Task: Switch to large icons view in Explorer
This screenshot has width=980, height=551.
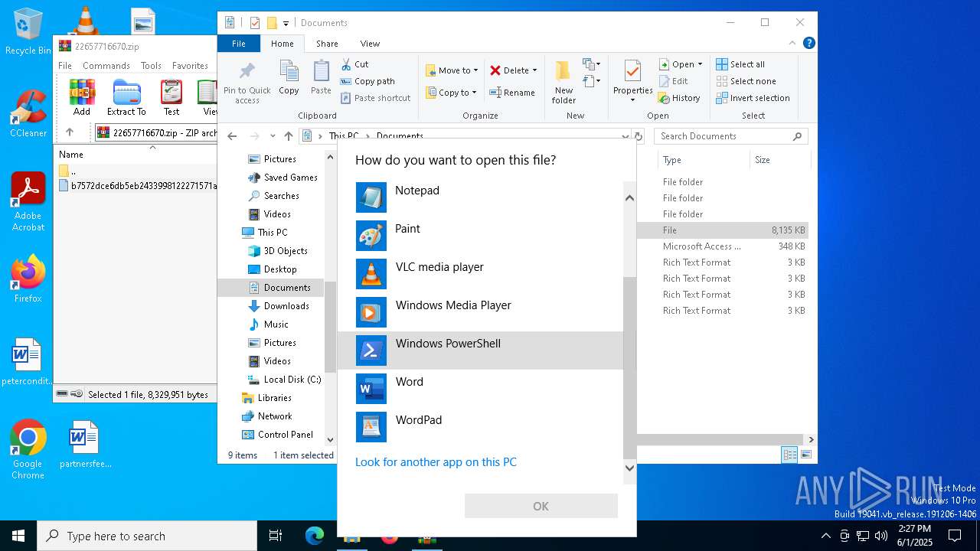Action: tap(805, 455)
